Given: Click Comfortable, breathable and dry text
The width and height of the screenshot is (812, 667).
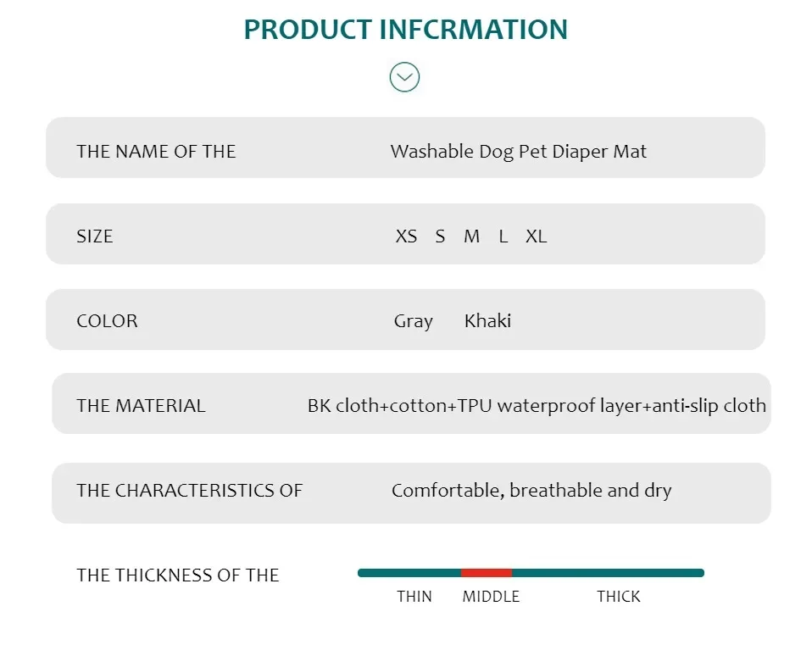Looking at the screenshot, I should tap(531, 491).
